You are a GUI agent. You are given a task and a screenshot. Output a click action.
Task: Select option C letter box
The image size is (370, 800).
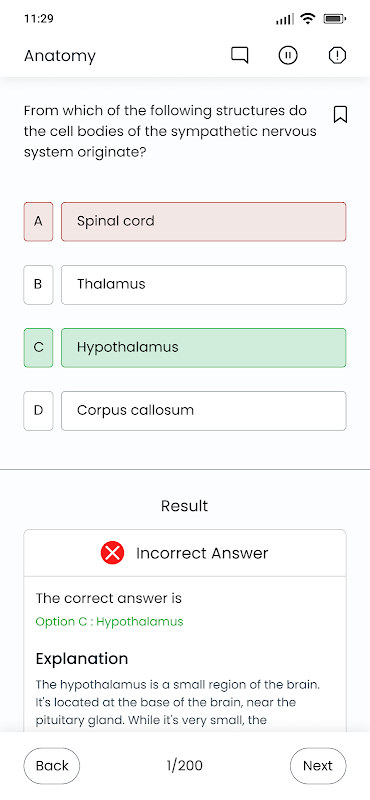[x=38, y=347]
